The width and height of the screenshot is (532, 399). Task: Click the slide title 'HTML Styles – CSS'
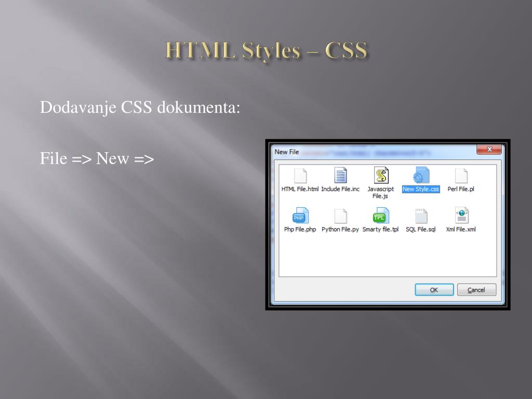pyautogui.click(x=267, y=50)
